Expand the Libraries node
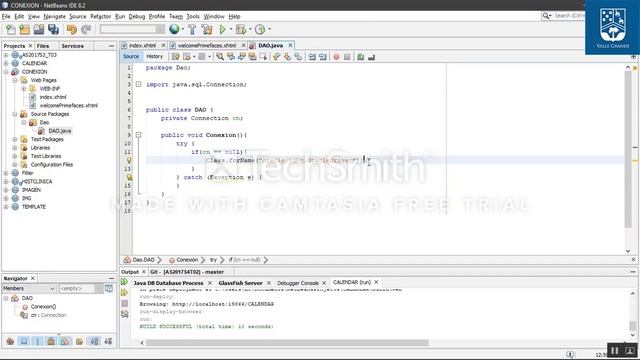This screenshot has height=360, width=640. point(15,148)
